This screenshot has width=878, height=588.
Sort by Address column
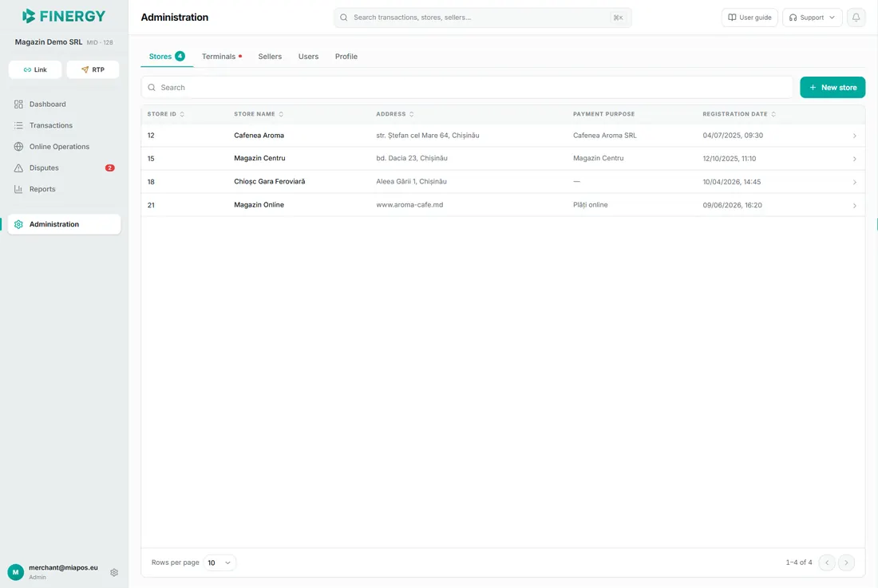[x=395, y=114]
